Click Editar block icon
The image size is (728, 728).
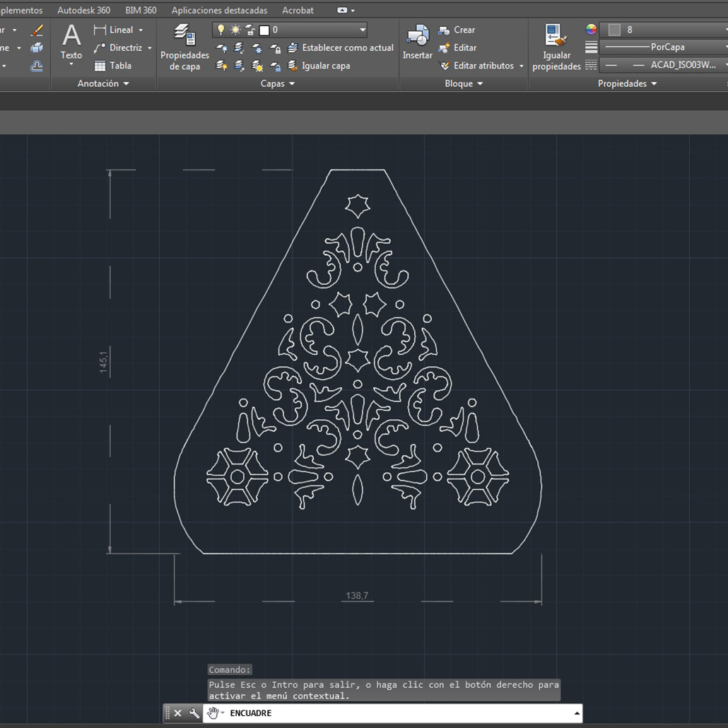(x=445, y=48)
